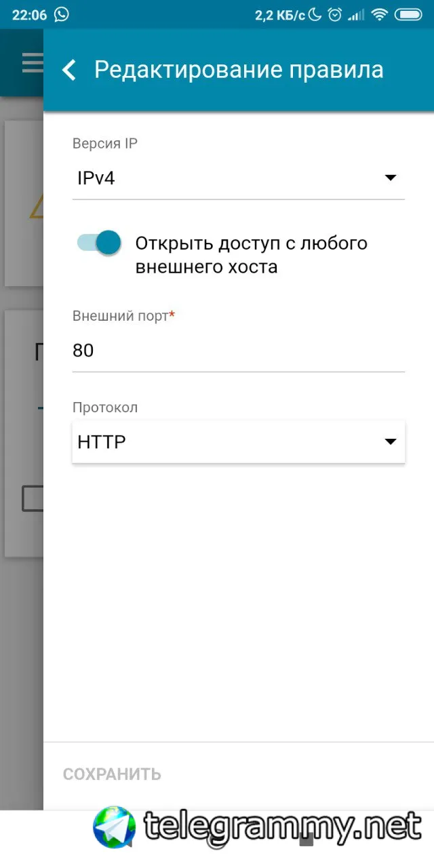
Task: Tap the WhatsApp notification icon in status bar
Action: [62, 14]
